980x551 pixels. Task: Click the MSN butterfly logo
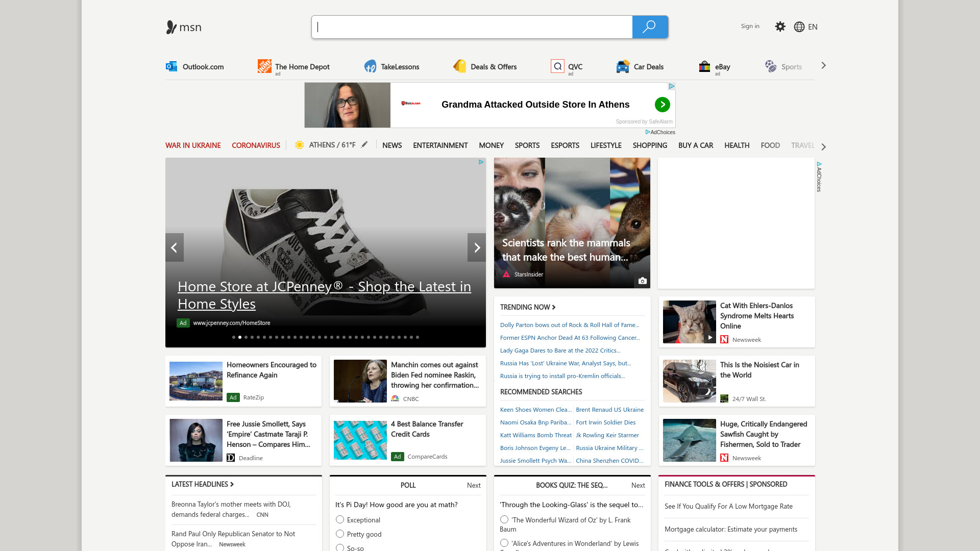click(x=171, y=27)
